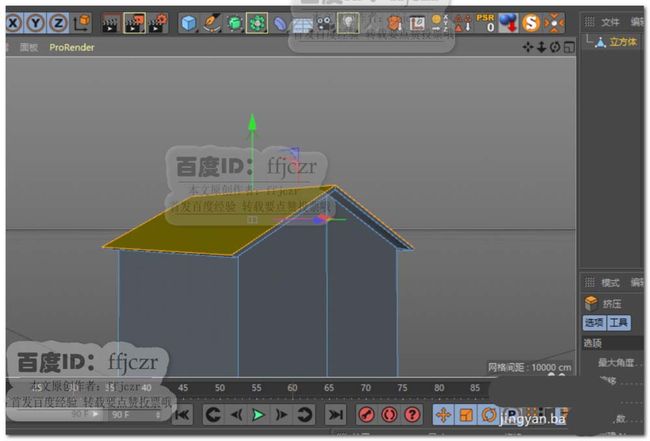Select the 立方体 object in manager
Screen dimensions: 650x441
tap(623, 42)
